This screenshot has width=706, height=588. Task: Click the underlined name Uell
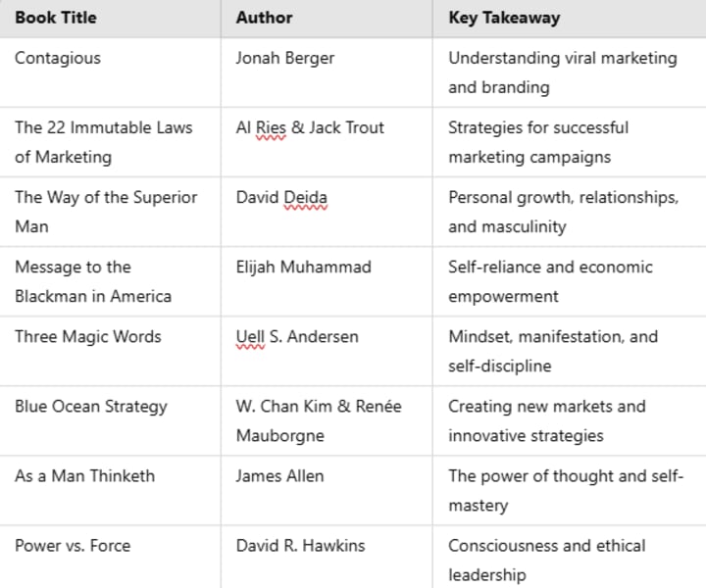pyautogui.click(x=250, y=337)
